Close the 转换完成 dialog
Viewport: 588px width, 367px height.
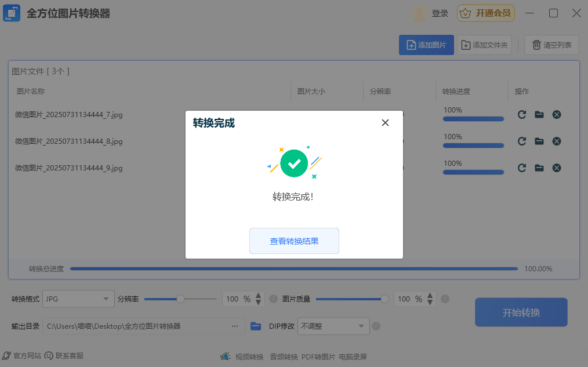point(385,123)
